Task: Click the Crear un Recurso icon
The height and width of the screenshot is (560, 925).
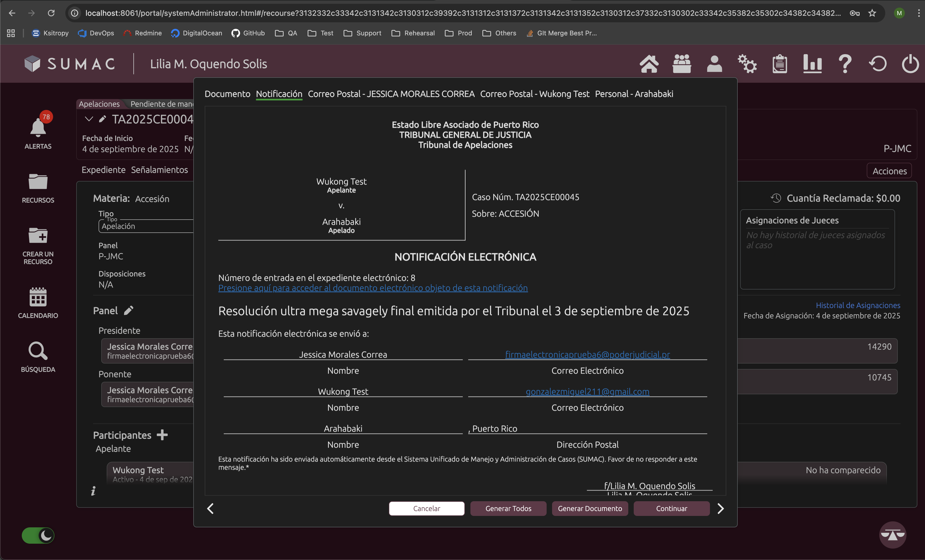Action: (38, 236)
